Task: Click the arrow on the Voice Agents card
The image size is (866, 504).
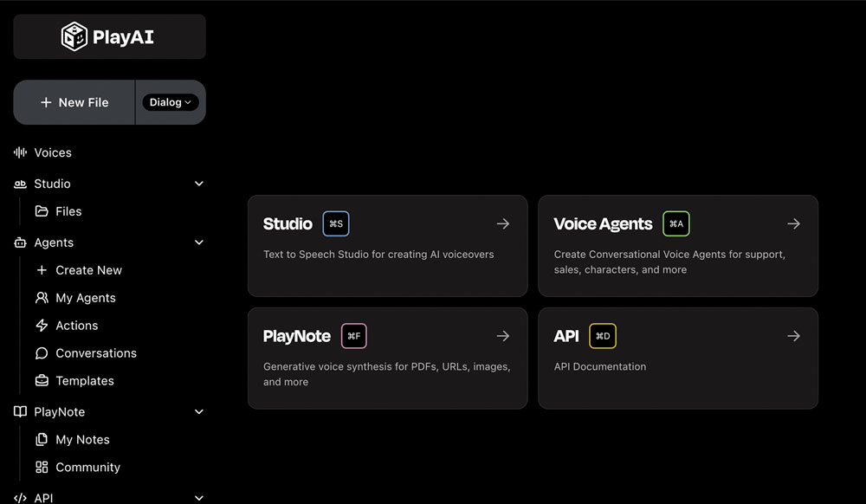Action: (793, 223)
